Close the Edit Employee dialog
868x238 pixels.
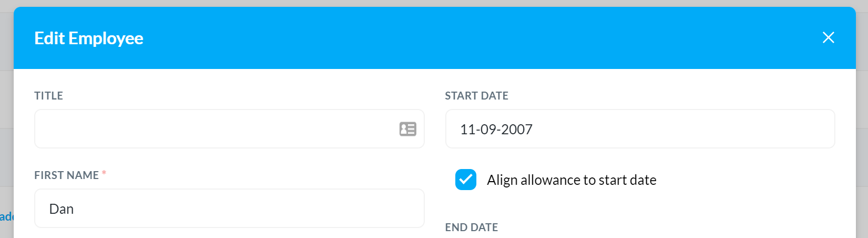[x=828, y=37]
